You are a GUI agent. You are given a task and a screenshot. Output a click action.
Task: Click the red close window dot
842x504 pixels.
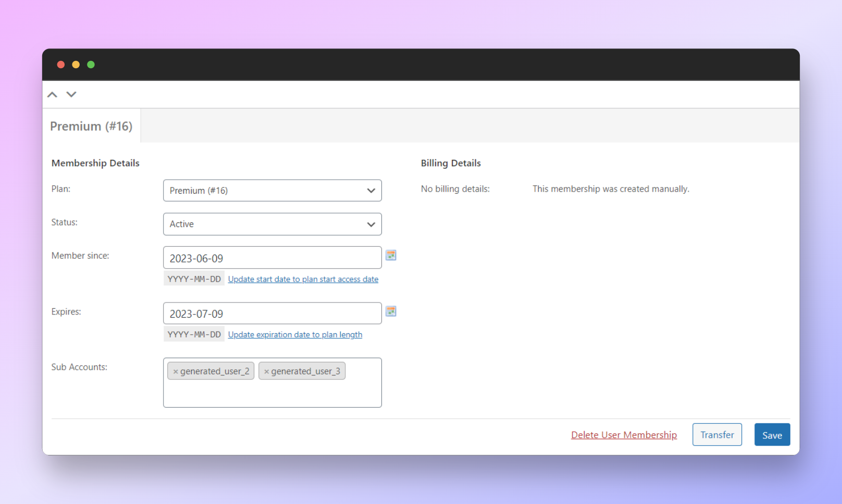[x=61, y=65]
